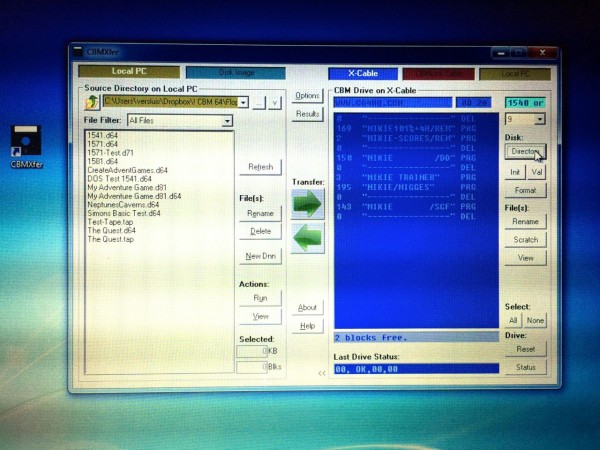Select Test-Tape.tap in list
Image resolution: width=600 pixels, height=450 pixels.
[x=110, y=222]
